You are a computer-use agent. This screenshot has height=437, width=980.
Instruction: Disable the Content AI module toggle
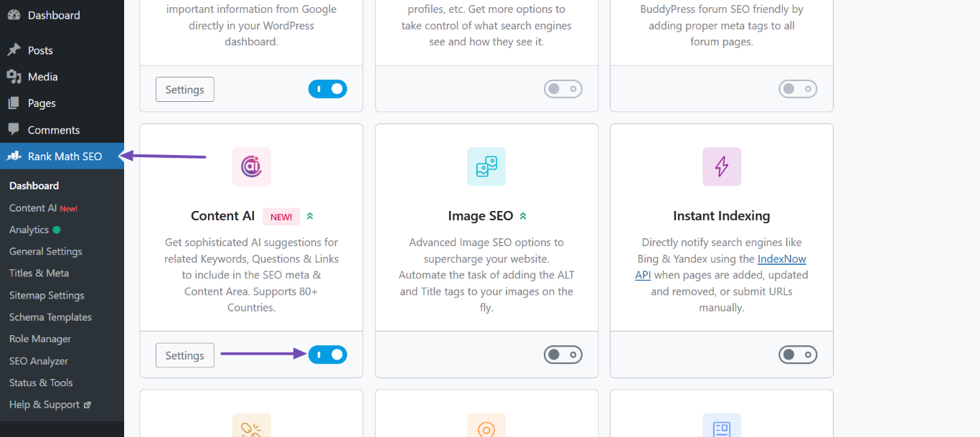328,354
